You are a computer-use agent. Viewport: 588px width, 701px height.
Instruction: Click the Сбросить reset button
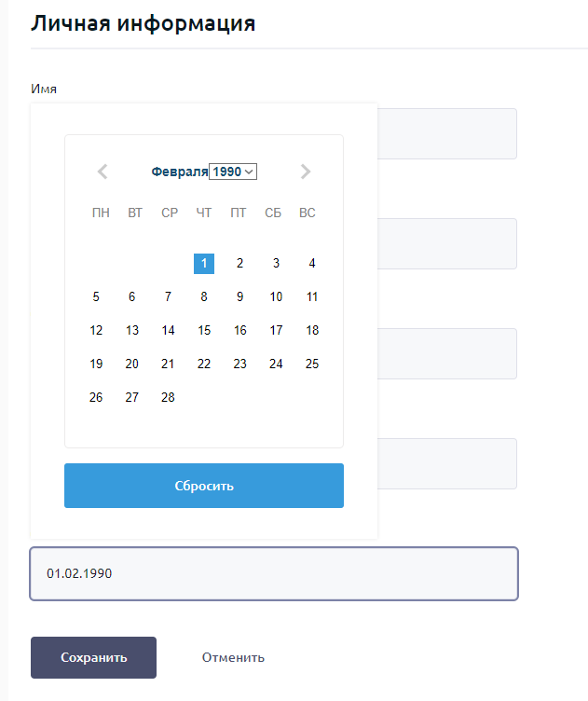tap(204, 486)
